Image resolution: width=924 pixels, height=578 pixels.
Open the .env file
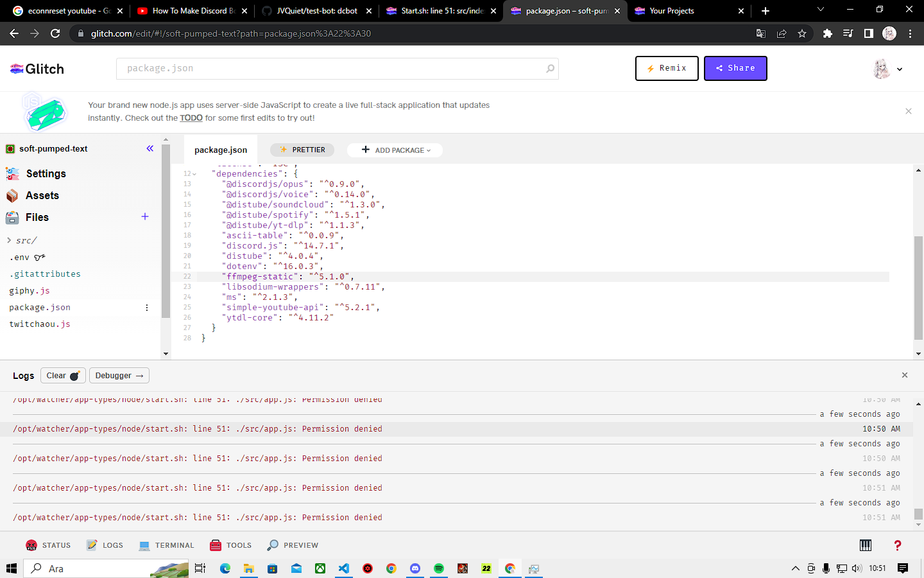pos(28,258)
